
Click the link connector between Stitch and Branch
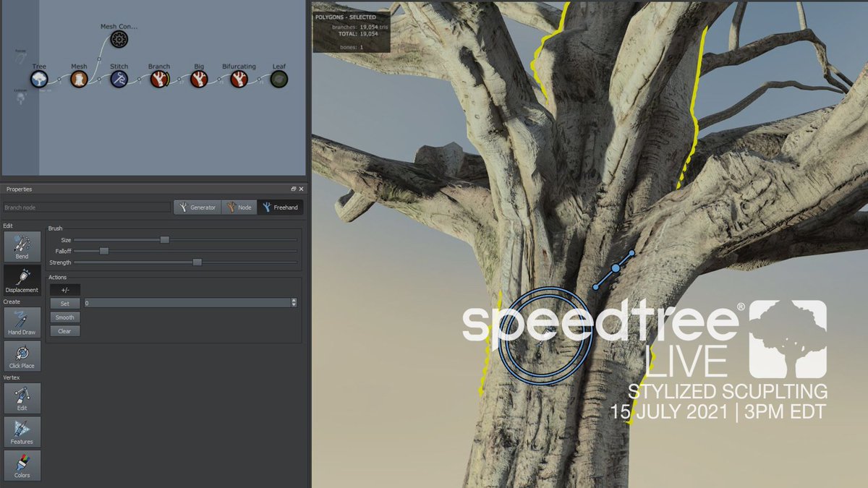point(140,80)
